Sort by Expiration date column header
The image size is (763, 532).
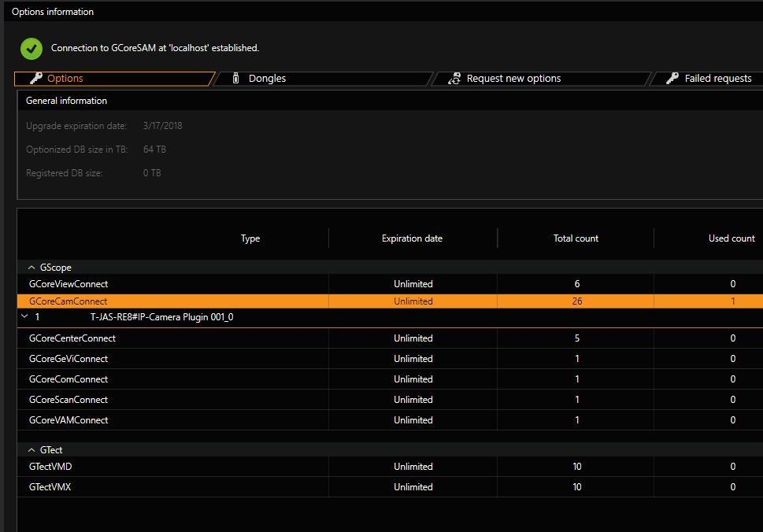[x=412, y=238]
